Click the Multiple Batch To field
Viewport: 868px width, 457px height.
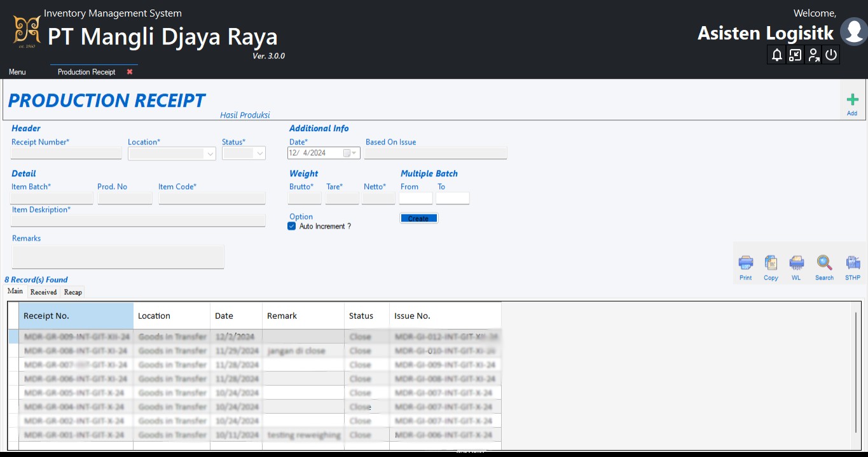point(453,199)
